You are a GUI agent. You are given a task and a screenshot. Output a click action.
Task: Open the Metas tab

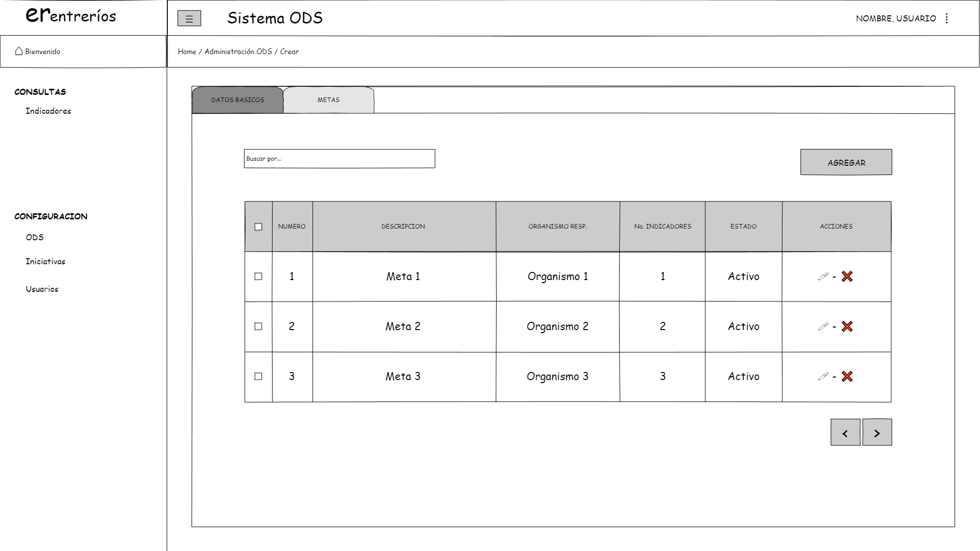328,100
